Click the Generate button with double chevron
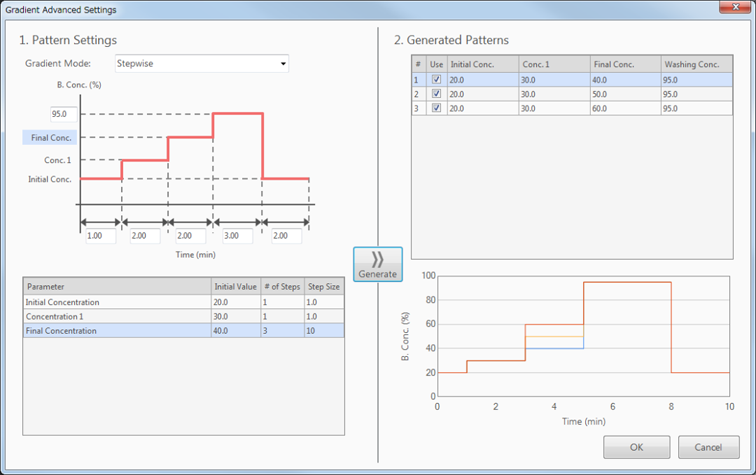This screenshot has width=756, height=475. point(377,264)
